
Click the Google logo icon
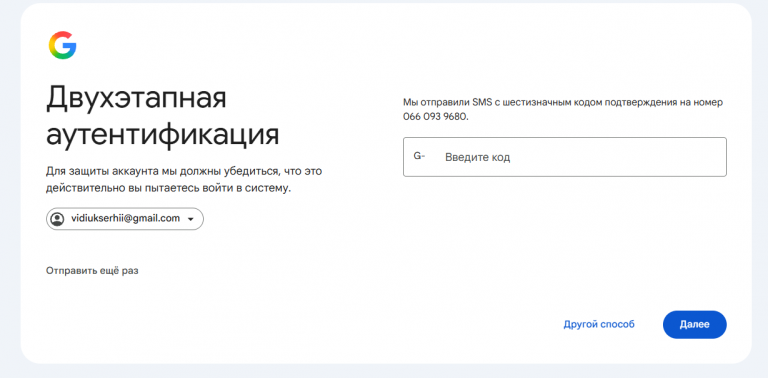point(62,45)
